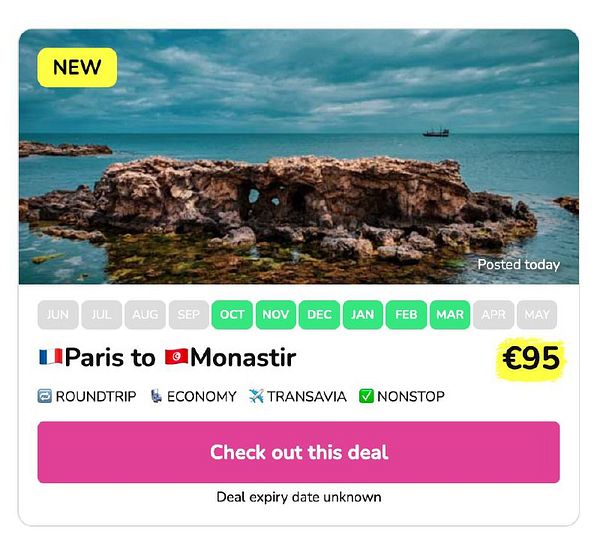Open the Monastir rocky coast photo
Viewport: 600px width, 542px height.
pyautogui.click(x=298, y=157)
